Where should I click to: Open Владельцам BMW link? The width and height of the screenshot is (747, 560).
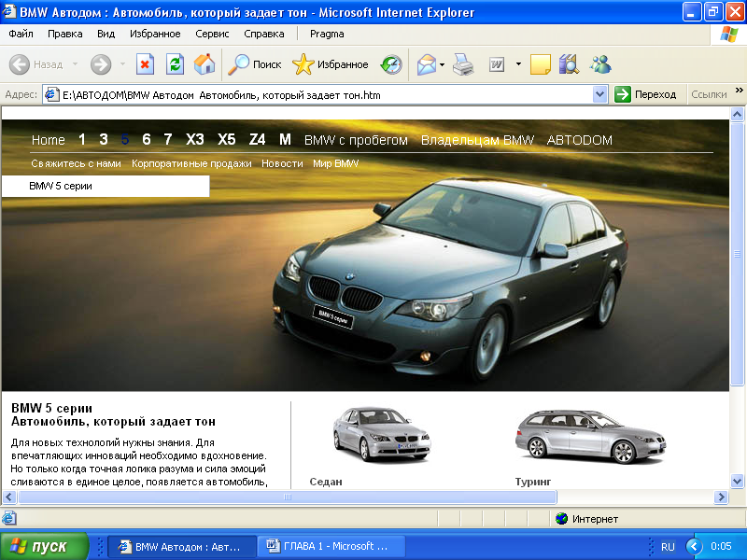point(477,140)
